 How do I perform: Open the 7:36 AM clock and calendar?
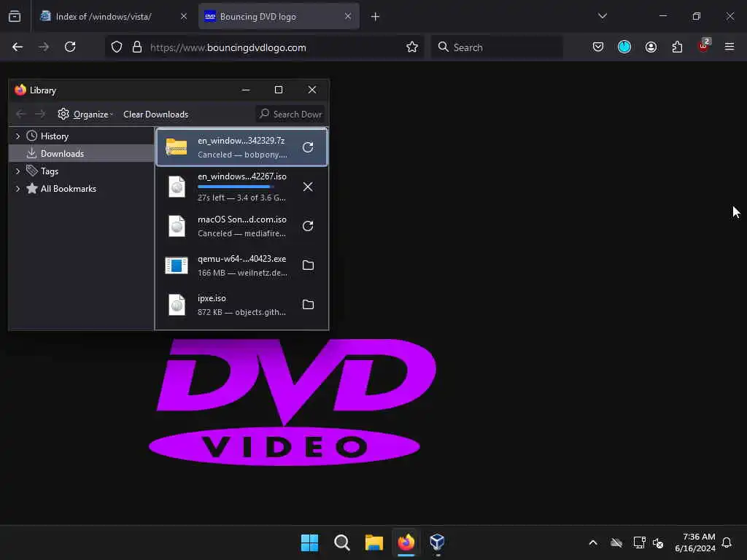(695, 542)
